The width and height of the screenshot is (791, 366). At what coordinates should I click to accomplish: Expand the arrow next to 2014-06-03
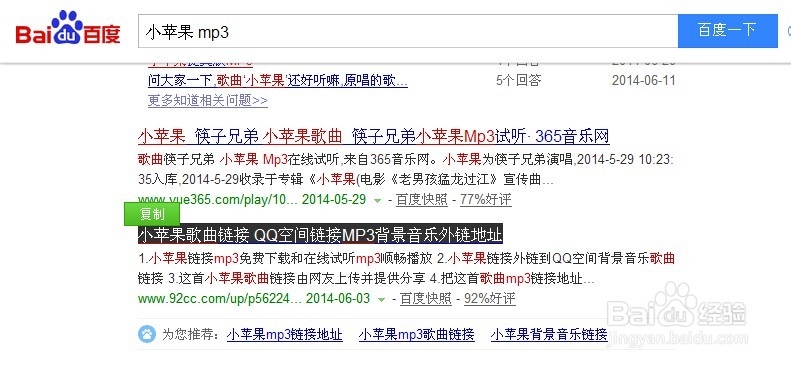tap(381, 299)
